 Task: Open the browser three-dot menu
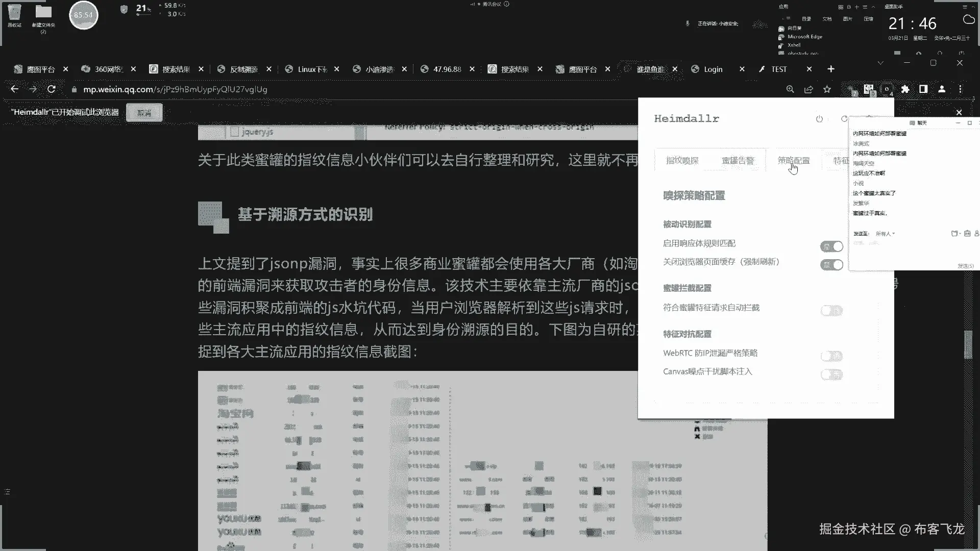point(960,89)
